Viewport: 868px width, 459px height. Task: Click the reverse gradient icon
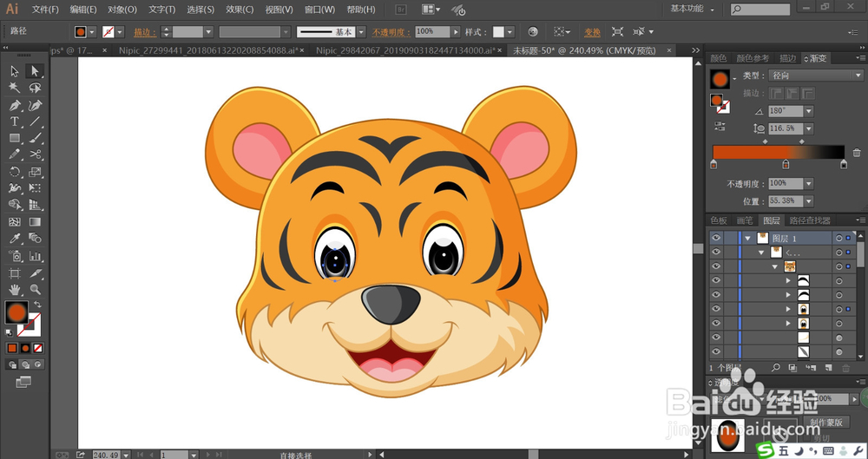pos(720,127)
